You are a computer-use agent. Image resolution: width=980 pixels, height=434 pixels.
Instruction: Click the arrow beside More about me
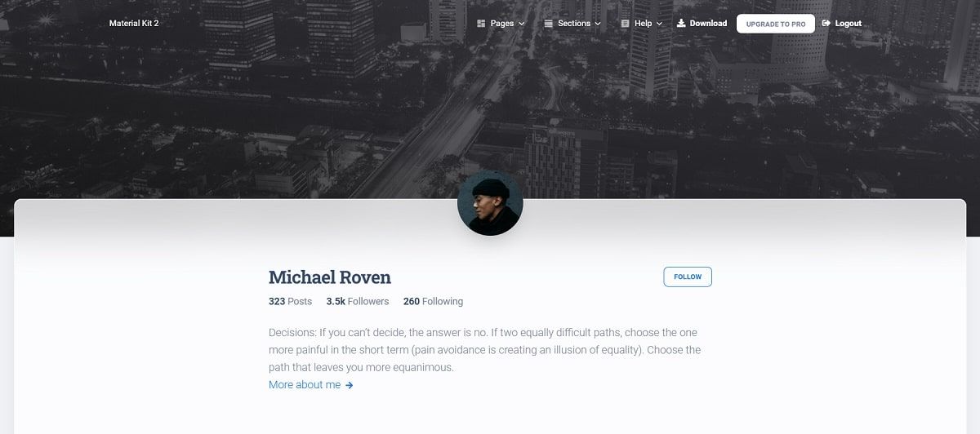coord(350,385)
